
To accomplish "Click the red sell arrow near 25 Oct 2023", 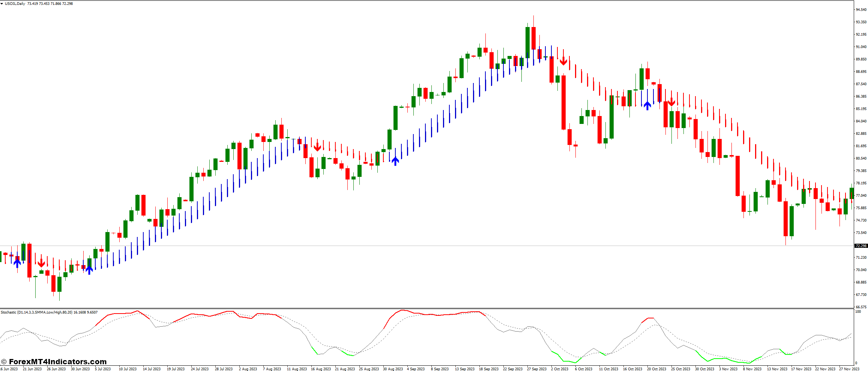I will [671, 101].
